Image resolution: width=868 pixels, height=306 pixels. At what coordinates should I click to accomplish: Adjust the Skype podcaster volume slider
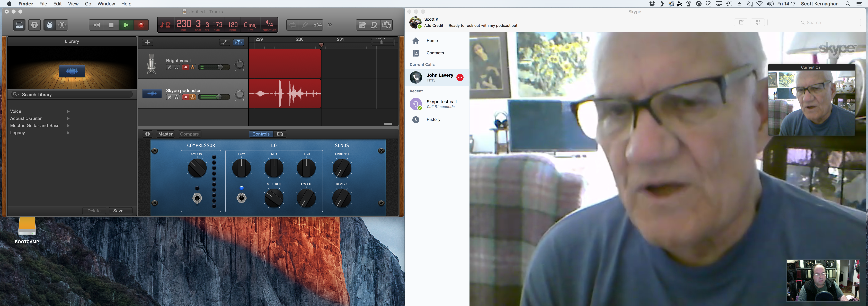coord(219,97)
